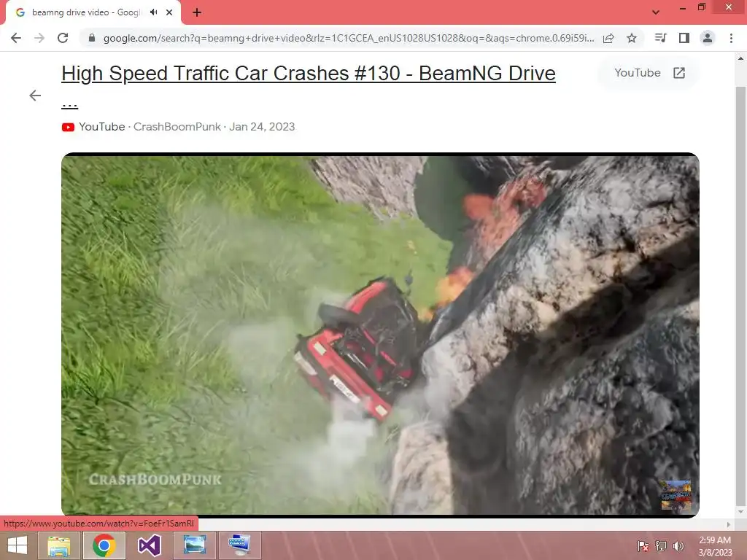Click the YouTube source label
The width and height of the screenshot is (747, 560).
[101, 127]
